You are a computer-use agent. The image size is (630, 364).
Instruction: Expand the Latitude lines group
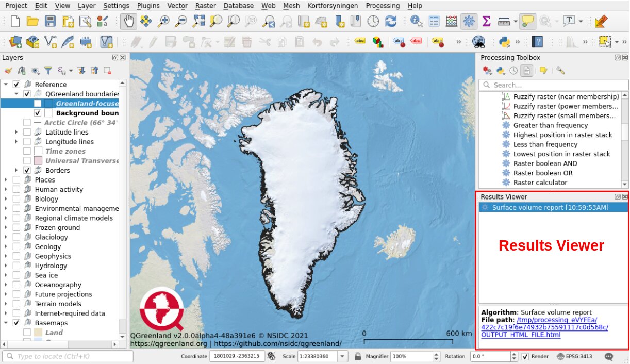tap(17, 133)
